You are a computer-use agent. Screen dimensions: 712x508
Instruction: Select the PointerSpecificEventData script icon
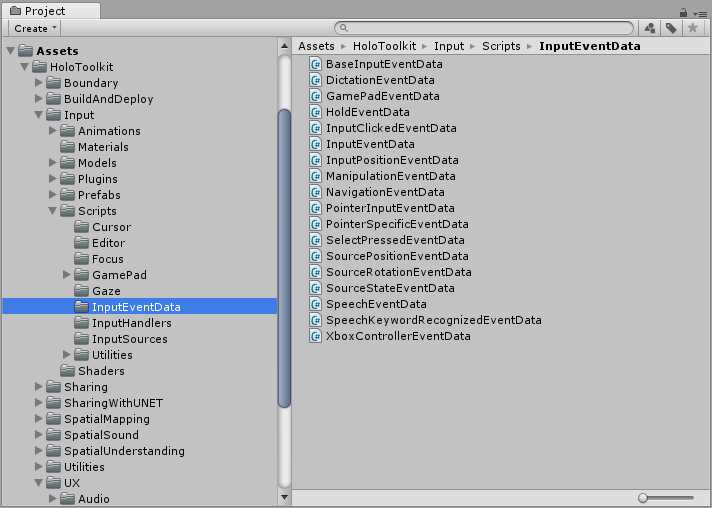tap(315, 224)
